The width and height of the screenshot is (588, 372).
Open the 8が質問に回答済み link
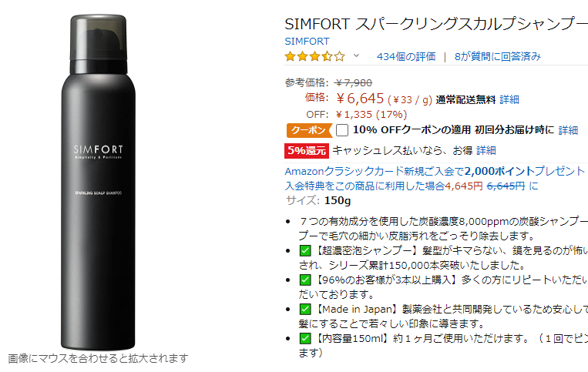click(x=498, y=56)
